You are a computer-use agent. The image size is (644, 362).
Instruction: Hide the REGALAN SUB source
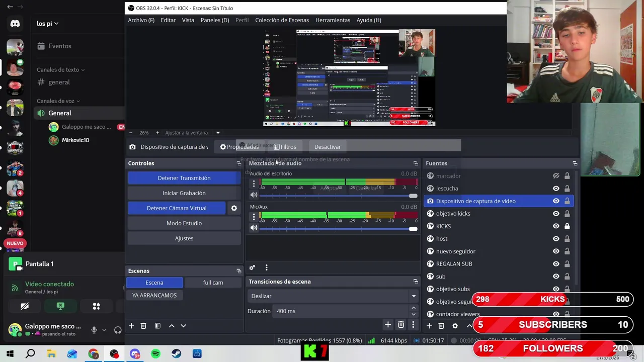[x=556, y=264]
